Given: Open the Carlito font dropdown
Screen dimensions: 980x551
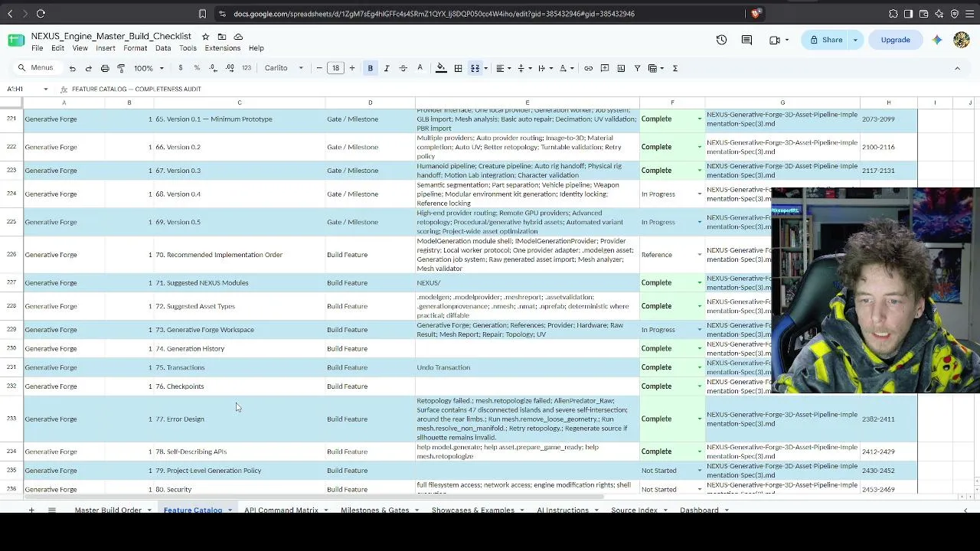Looking at the screenshot, I should (x=283, y=68).
